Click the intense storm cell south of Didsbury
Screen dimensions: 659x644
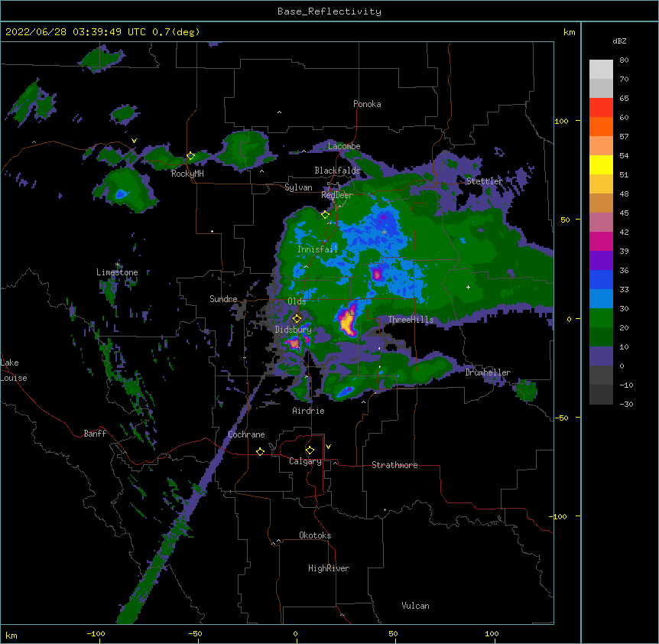click(294, 343)
